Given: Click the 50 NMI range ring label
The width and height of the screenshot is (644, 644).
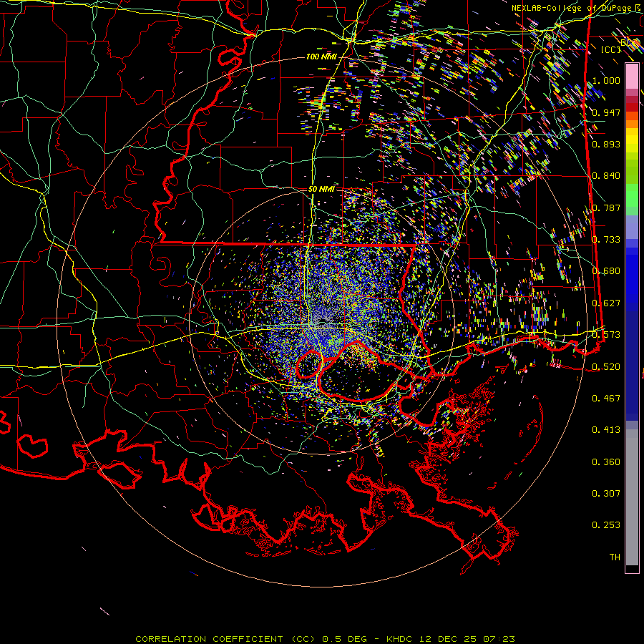Looking at the screenshot, I should tap(321, 189).
